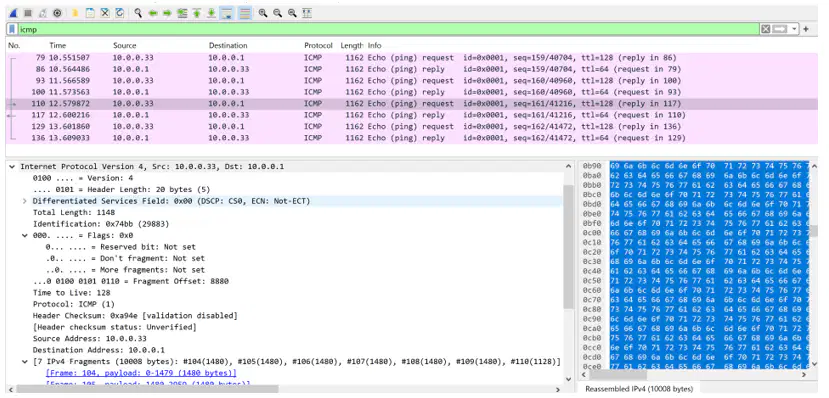The image size is (829, 398).
Task: Toggle packet list colorization
Action: [245, 13]
